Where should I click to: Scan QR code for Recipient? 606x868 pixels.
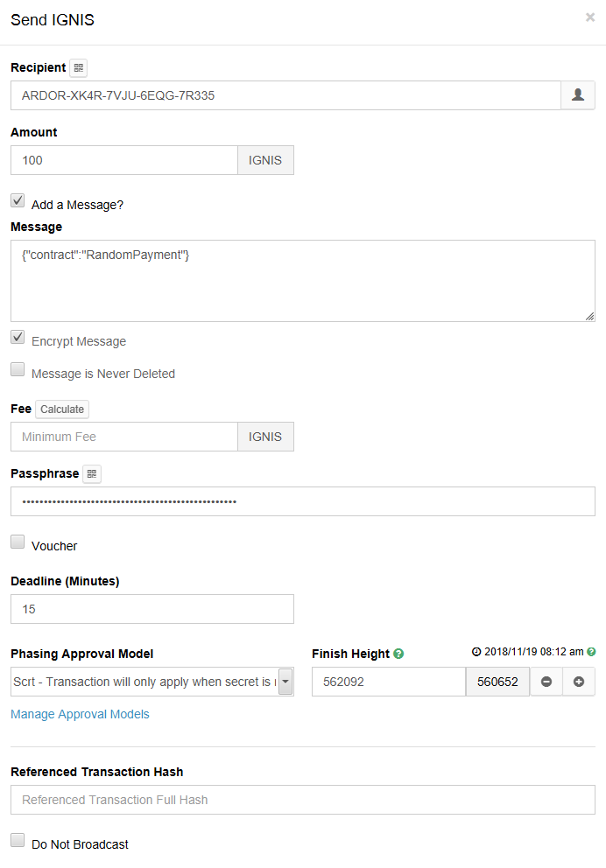click(x=79, y=68)
